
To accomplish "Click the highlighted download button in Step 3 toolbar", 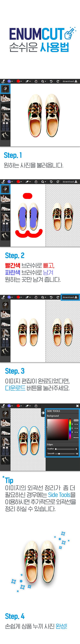I will [70, 297].
